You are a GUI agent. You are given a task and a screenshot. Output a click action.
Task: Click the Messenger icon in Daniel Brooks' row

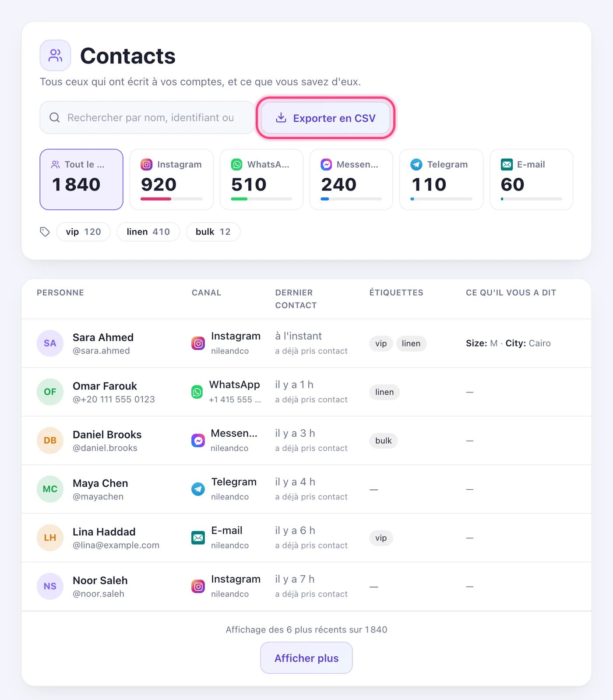point(198,441)
